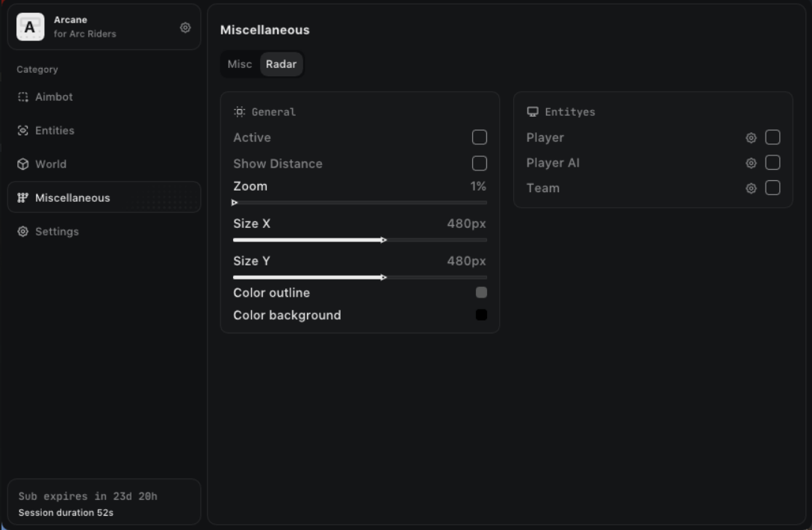Toggle the Show Distance checkbox
This screenshot has height=530, width=812.
click(x=480, y=164)
